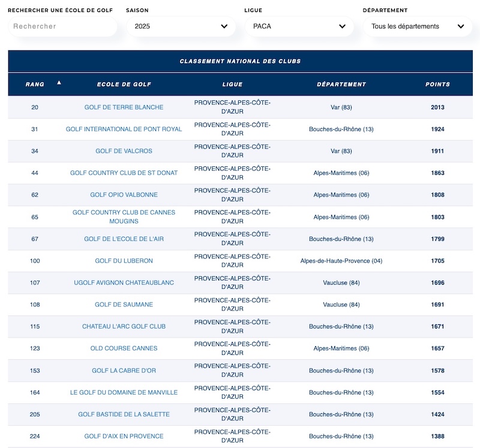Click the sort arrow next to Rang
The image size is (480, 448).
(59, 82)
